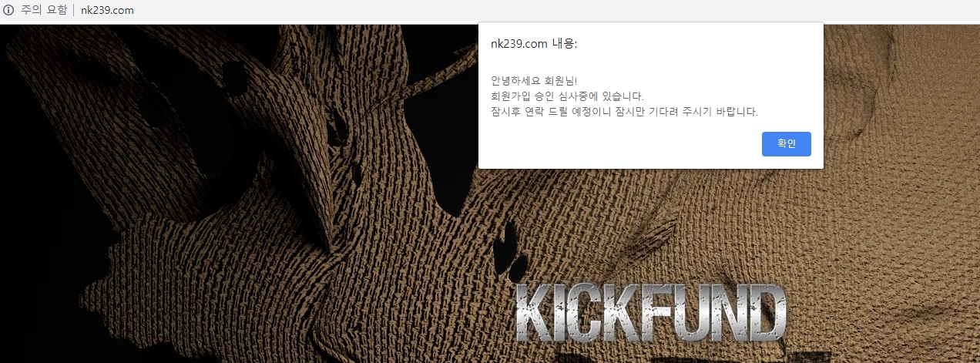This screenshot has height=363, width=980.
Task: Open the site information icon in address bar
Action: pyautogui.click(x=9, y=11)
